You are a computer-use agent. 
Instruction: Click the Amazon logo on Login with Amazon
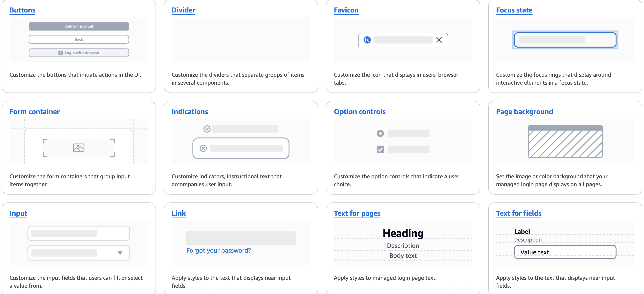pos(60,53)
